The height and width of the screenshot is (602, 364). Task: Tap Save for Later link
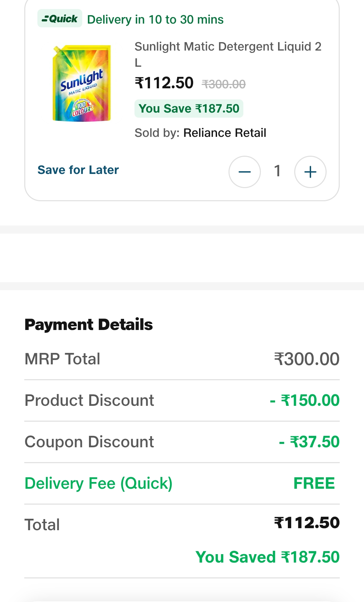pos(78,170)
